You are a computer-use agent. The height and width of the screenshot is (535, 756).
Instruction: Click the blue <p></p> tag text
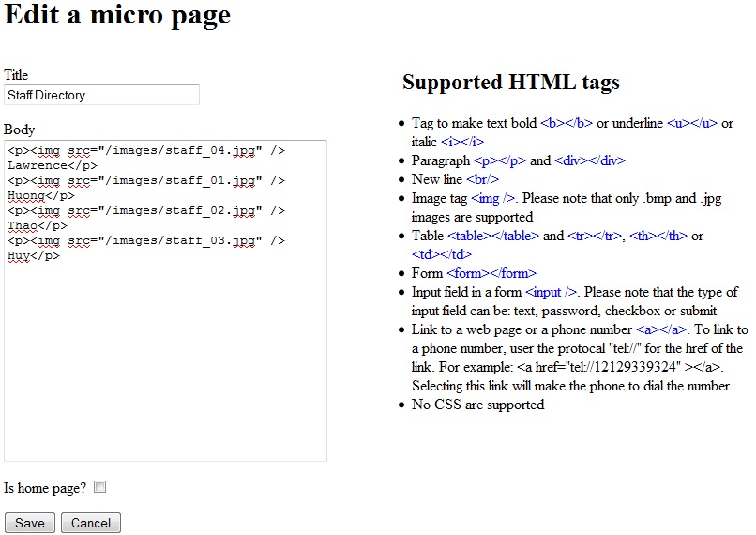point(500,160)
